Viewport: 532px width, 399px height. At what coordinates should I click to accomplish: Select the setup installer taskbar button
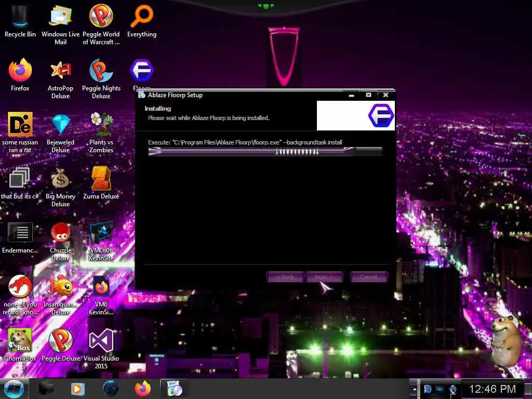click(175, 389)
